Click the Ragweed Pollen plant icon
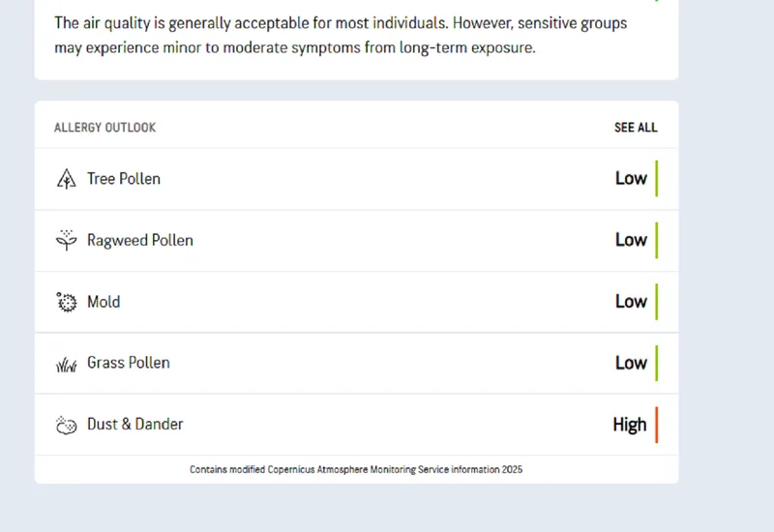The height and width of the screenshot is (532, 774). (x=66, y=240)
